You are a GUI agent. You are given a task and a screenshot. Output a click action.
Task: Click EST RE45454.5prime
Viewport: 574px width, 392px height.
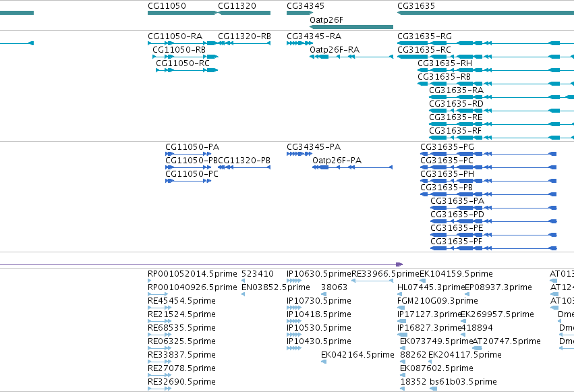coord(181,301)
